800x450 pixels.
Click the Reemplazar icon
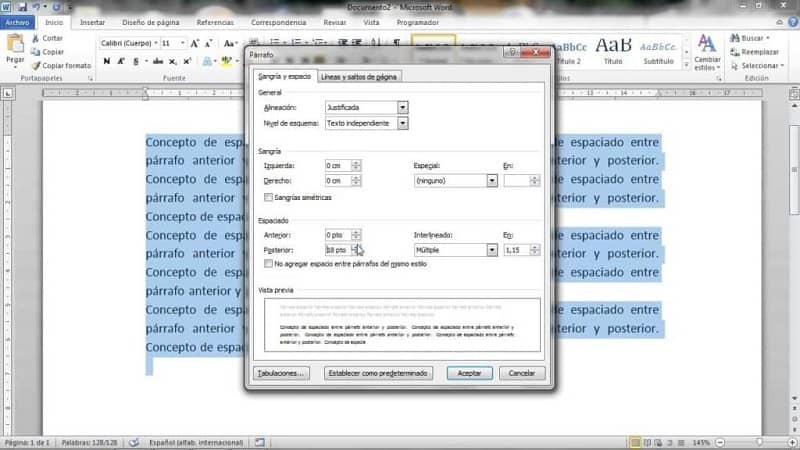tap(735, 52)
